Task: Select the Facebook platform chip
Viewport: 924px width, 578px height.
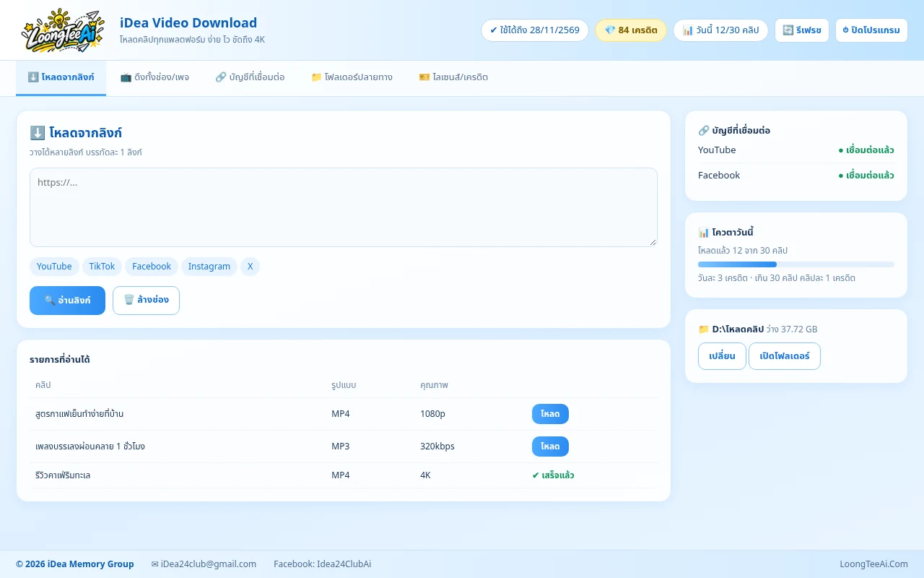Action: [152, 267]
